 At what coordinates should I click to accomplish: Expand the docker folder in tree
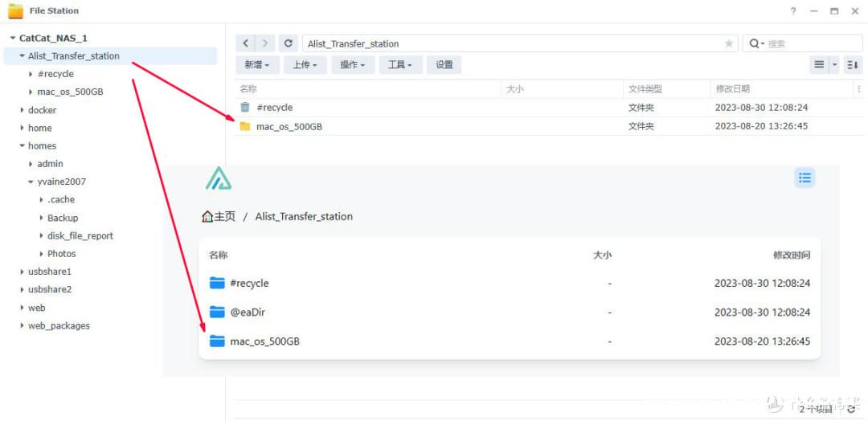point(23,110)
